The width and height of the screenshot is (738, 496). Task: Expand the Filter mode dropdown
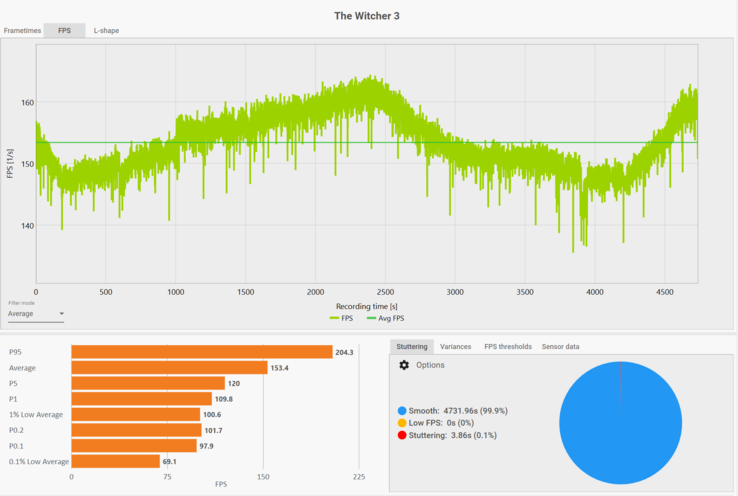point(35,314)
